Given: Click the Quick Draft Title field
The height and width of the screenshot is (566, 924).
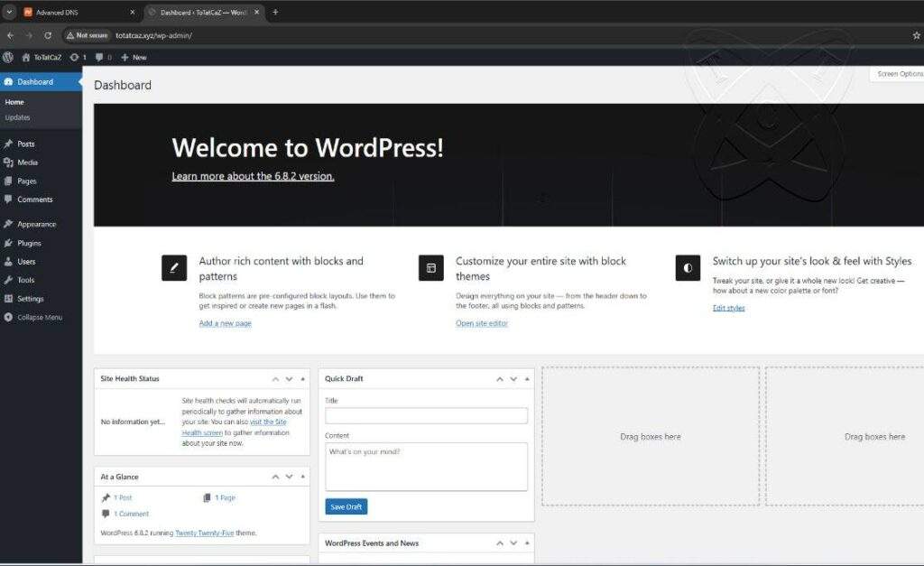Looking at the screenshot, I should pos(426,415).
